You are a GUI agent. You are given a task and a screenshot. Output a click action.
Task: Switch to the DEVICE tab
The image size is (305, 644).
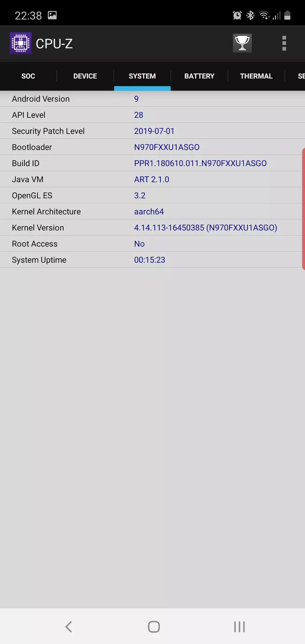85,76
